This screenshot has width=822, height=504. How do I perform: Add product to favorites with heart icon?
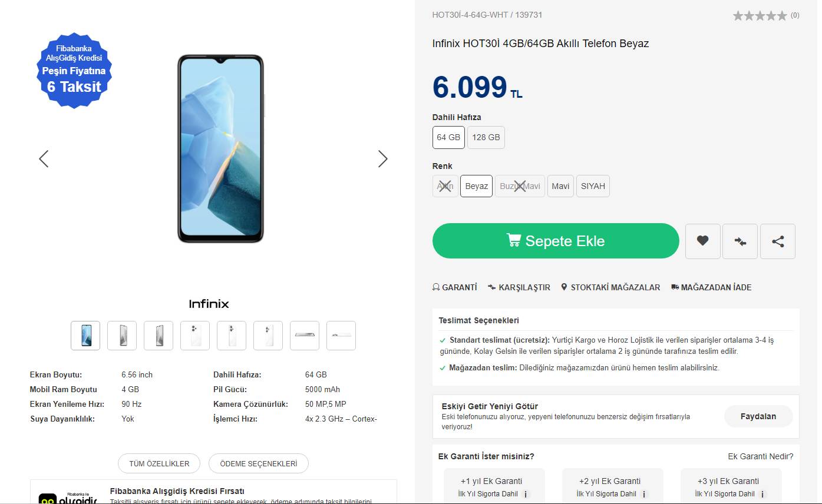click(702, 241)
